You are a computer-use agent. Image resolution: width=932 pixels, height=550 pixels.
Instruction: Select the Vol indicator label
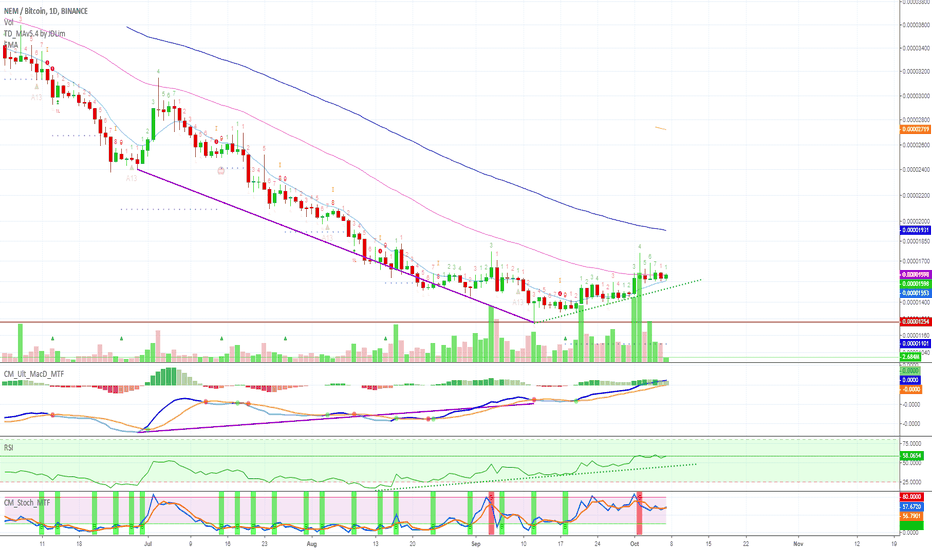pos(8,22)
